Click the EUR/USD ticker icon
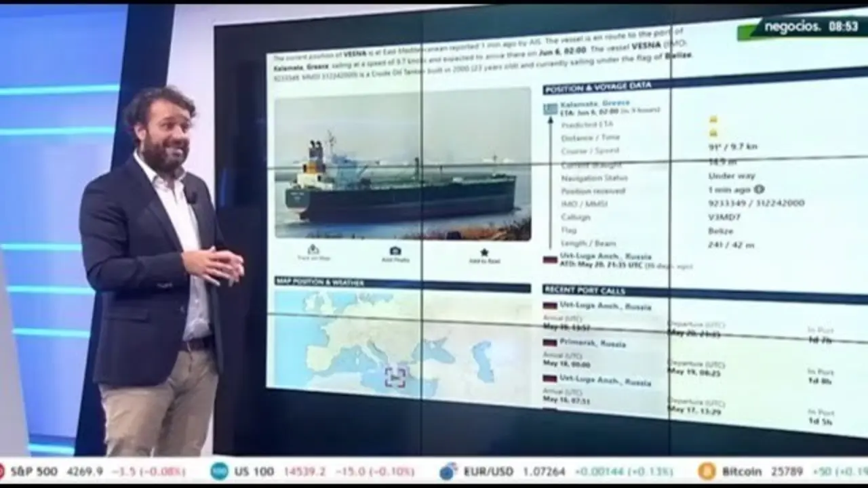 pos(448,471)
